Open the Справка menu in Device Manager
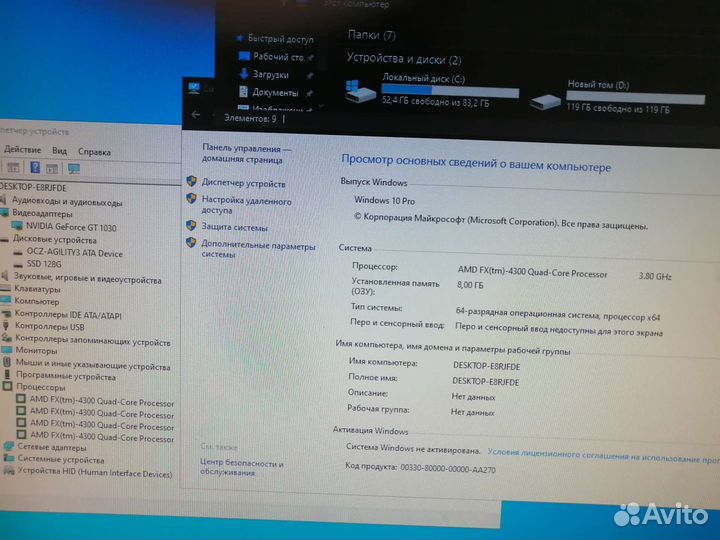The height and width of the screenshot is (540, 720). tap(94, 152)
